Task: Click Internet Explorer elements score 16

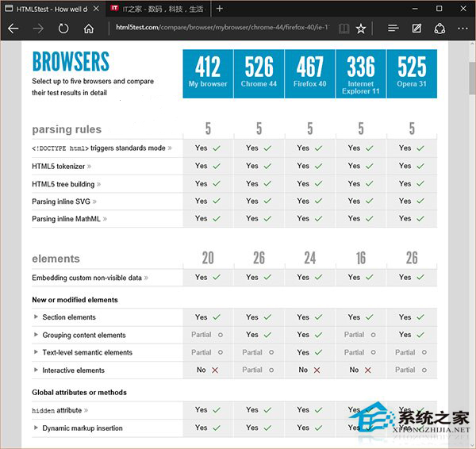Action: click(x=361, y=258)
